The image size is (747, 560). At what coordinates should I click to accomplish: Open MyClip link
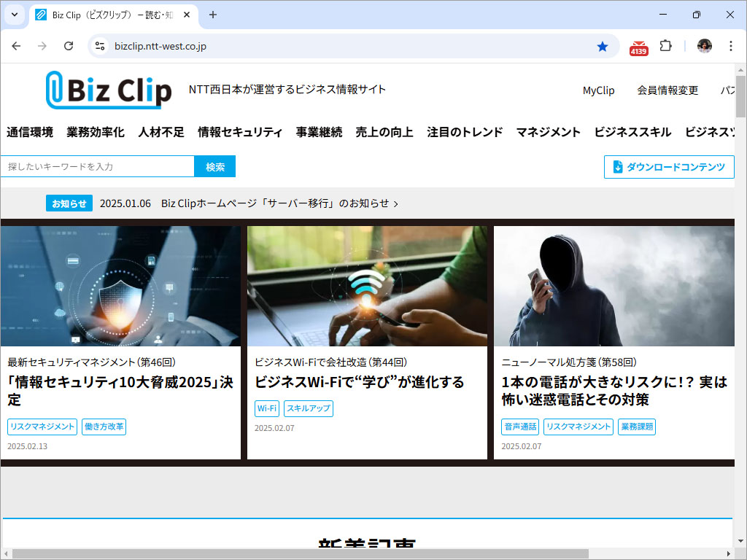pyautogui.click(x=598, y=90)
